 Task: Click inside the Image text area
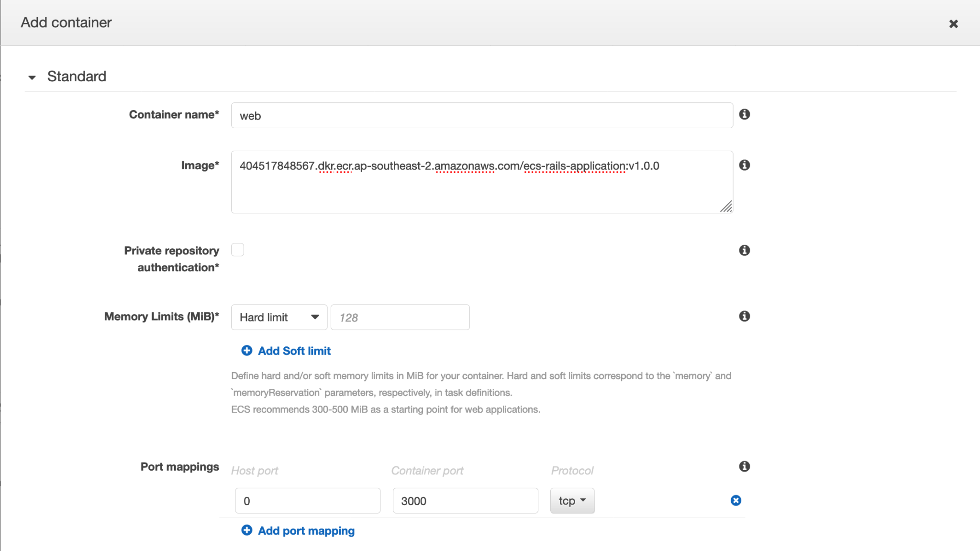481,182
